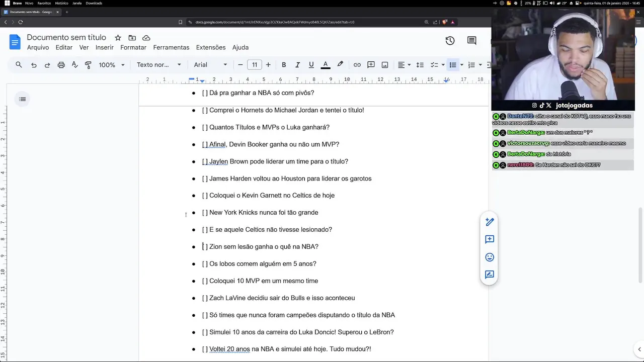This screenshot has height=362, width=644.
Task: Open the text color picker
Action: 326,65
